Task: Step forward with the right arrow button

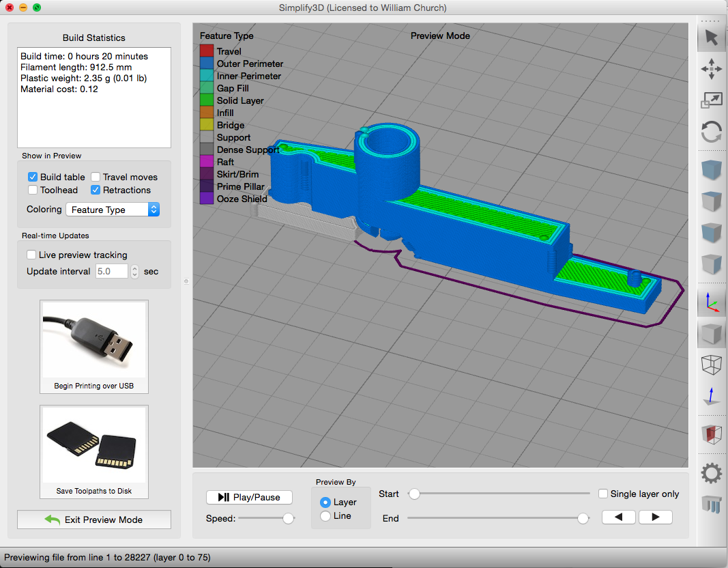Action: (x=656, y=517)
